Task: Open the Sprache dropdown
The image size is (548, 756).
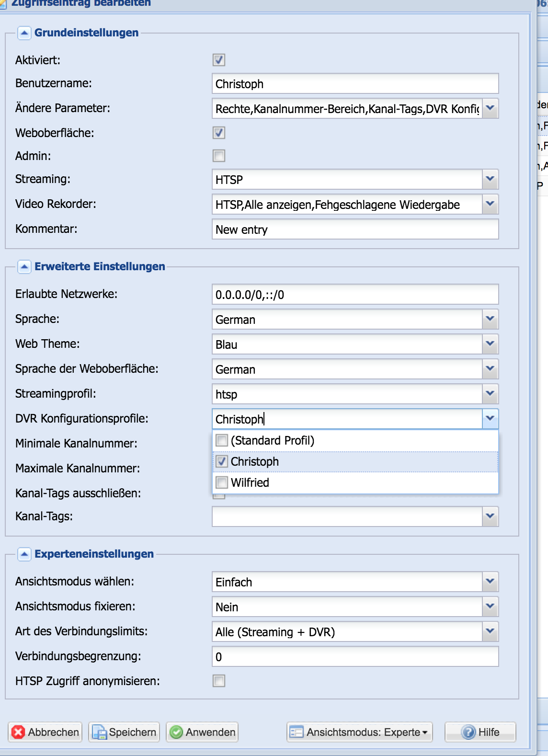Action: (x=490, y=319)
